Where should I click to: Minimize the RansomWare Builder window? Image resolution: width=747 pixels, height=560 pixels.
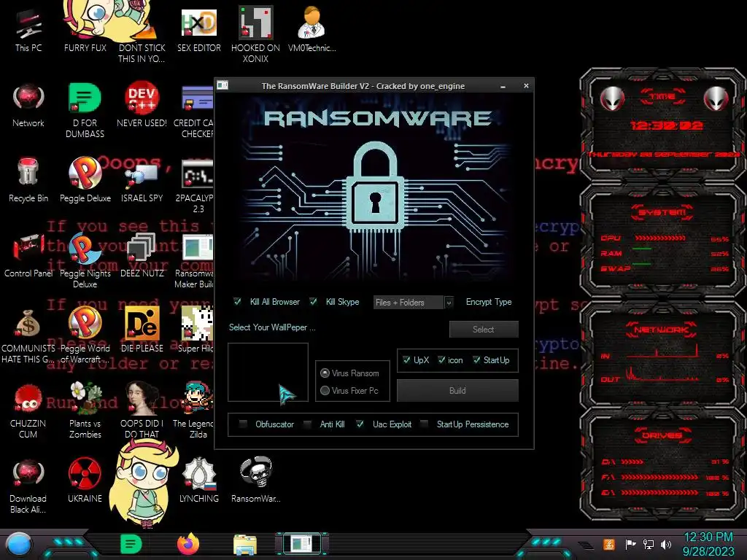[503, 86]
